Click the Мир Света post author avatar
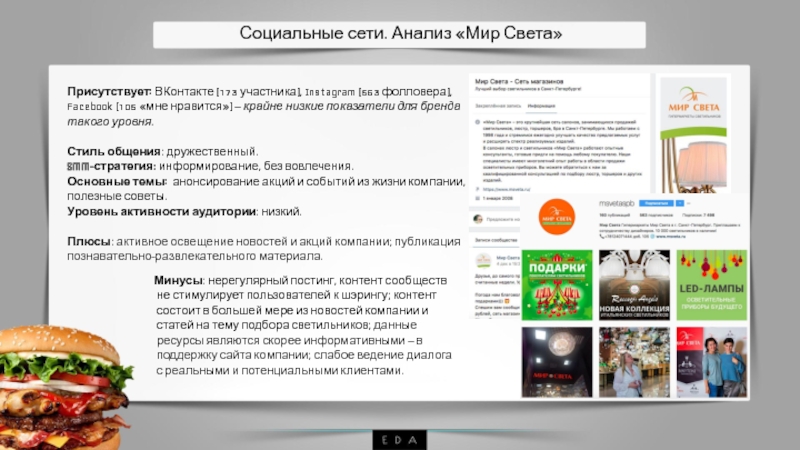 coord(483,260)
